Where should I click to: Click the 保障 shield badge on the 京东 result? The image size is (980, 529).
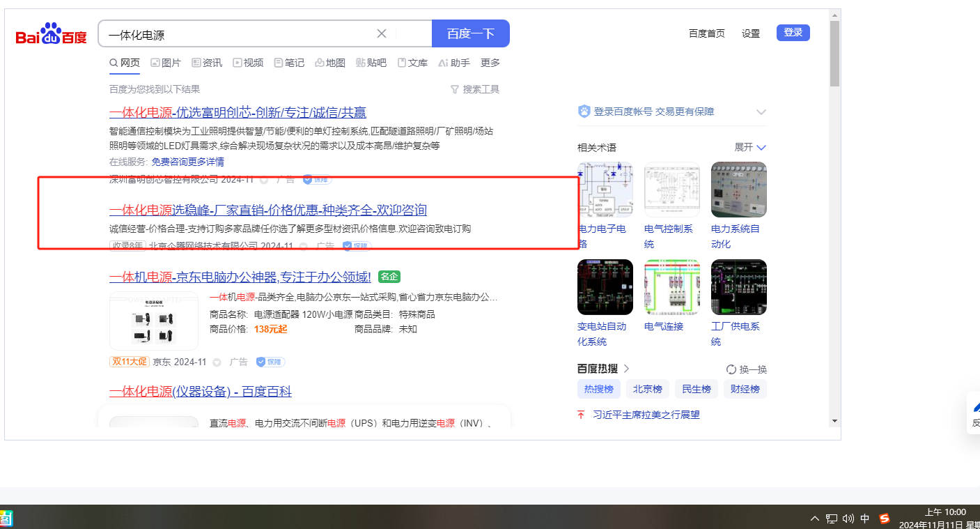coord(270,362)
